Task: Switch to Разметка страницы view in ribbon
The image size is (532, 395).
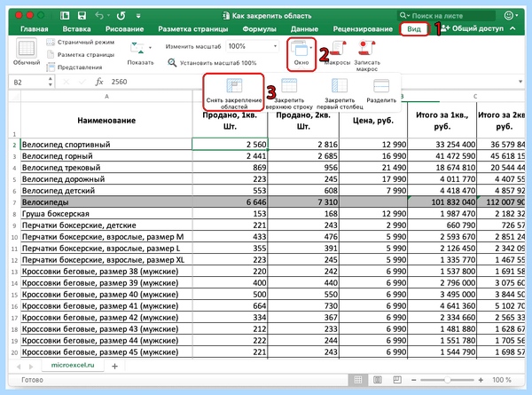Action: pos(81,55)
